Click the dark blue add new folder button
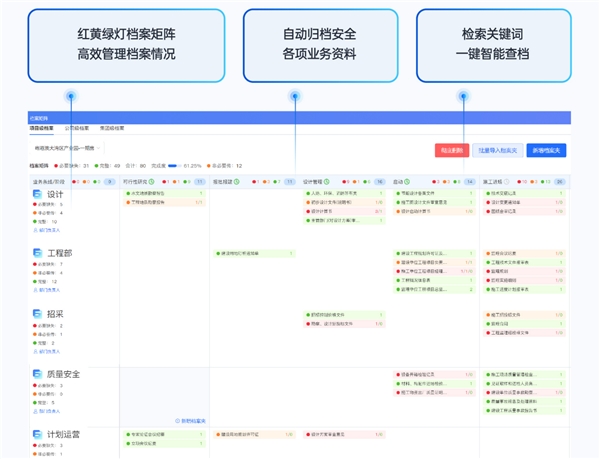Screen dimensions: 600x459 click(546, 150)
